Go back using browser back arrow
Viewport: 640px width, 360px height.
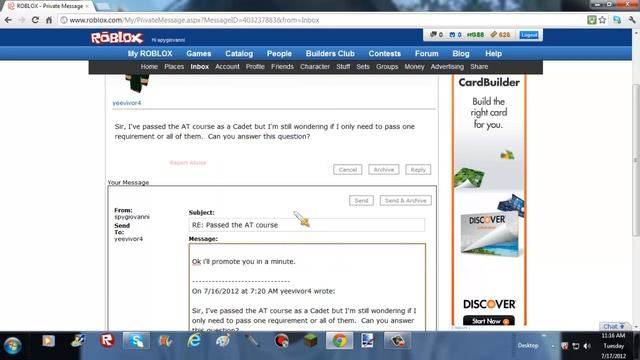(x=8, y=20)
